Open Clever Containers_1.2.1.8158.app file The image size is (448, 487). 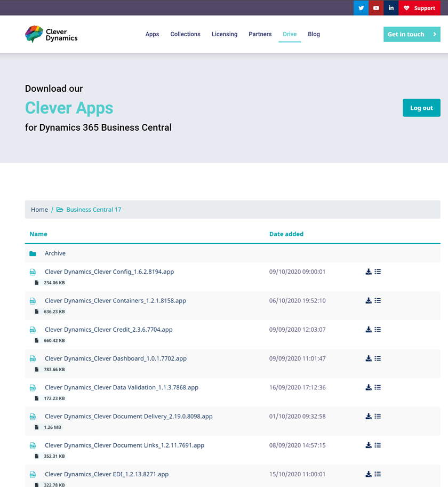(116, 301)
